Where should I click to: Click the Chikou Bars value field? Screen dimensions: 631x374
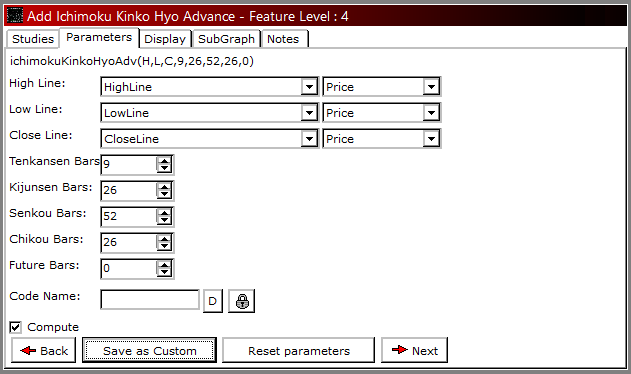tap(129, 243)
